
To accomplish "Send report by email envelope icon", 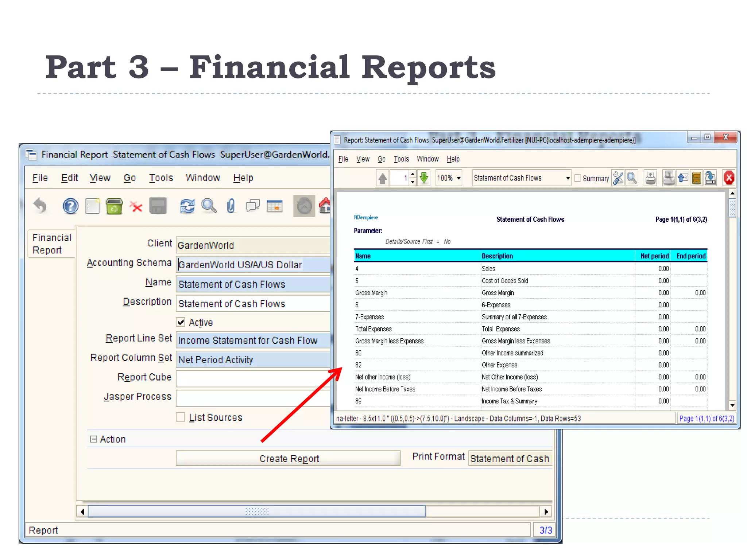I will (682, 178).
